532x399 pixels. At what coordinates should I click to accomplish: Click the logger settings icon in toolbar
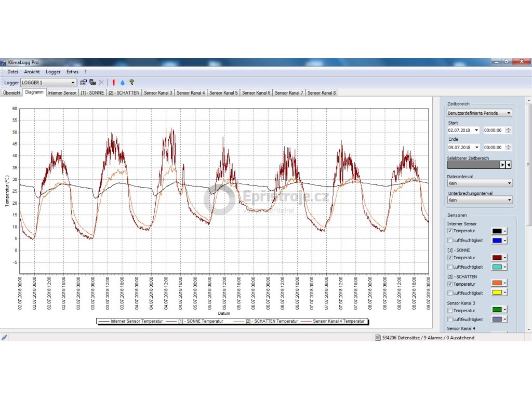click(x=83, y=82)
